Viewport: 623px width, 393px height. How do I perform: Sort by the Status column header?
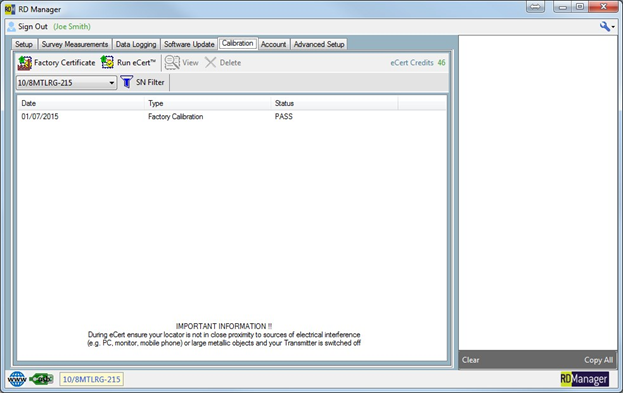(x=335, y=103)
